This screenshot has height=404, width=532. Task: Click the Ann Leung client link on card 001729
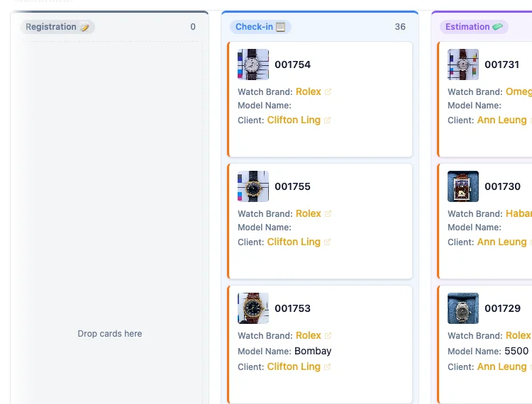[501, 366]
